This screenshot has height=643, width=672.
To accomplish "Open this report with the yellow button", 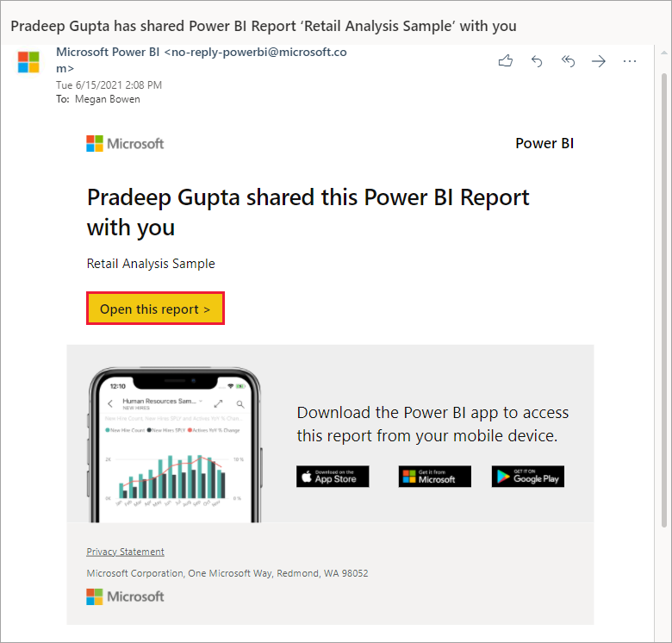I will (x=156, y=309).
